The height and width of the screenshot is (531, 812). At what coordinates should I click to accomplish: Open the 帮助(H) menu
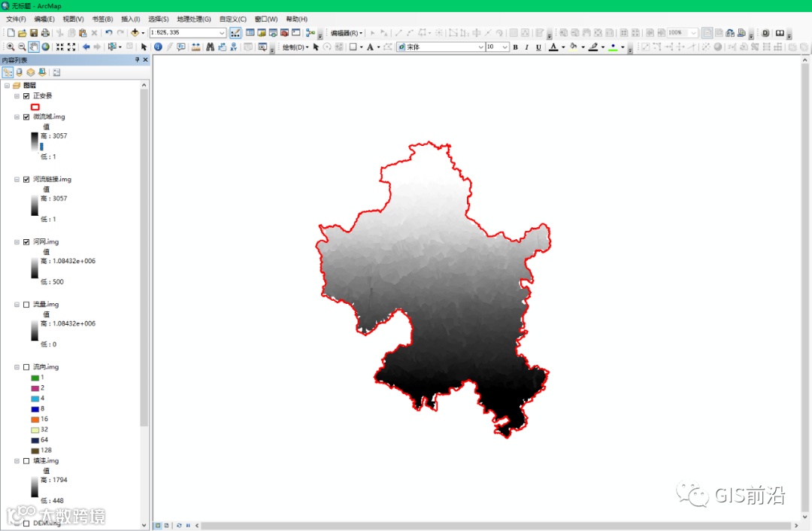point(296,19)
